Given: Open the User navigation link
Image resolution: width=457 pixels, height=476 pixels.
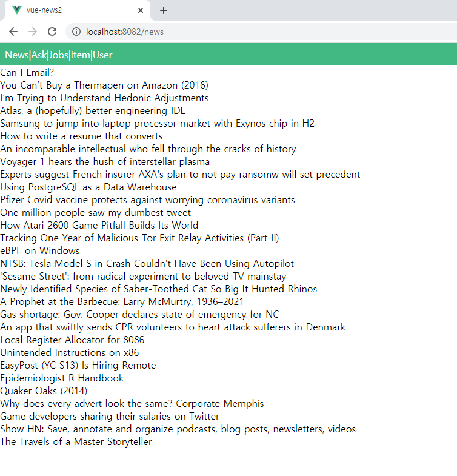Looking at the screenshot, I should (102, 55).
